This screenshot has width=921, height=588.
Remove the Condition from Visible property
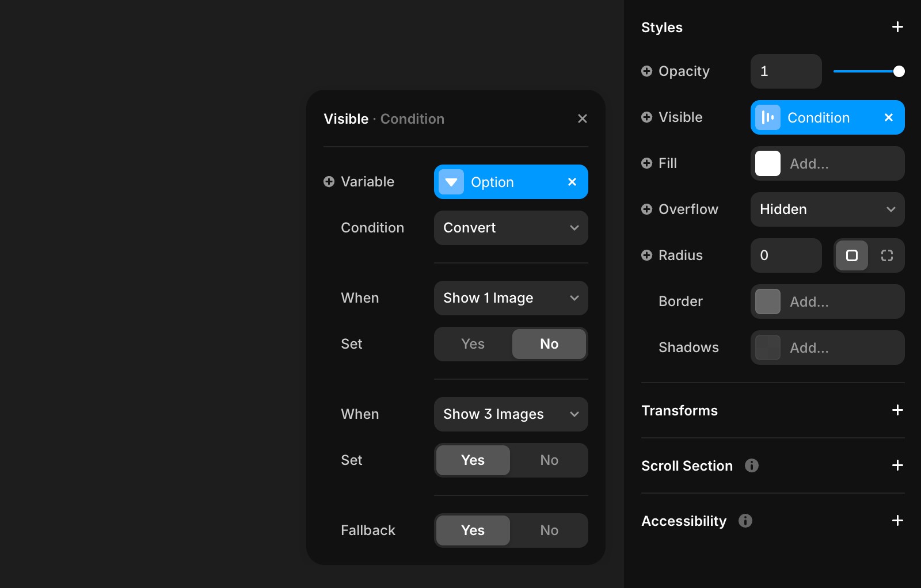point(888,117)
